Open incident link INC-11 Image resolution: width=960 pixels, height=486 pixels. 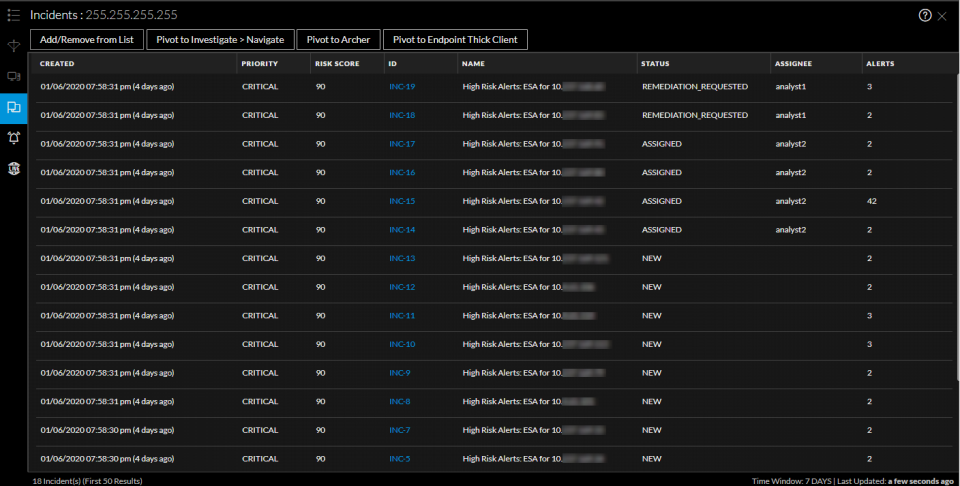click(402, 315)
